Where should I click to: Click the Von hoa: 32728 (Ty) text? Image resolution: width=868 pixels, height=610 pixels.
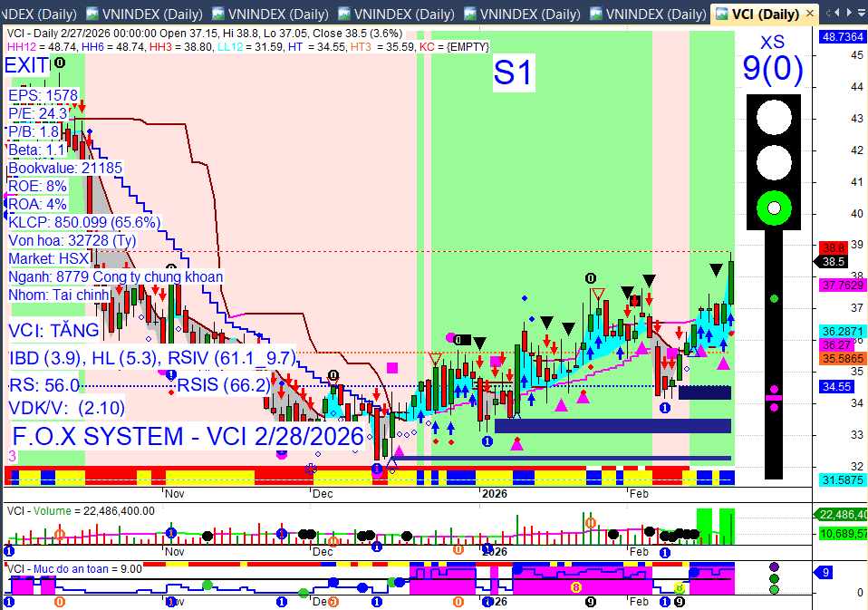tap(72, 241)
